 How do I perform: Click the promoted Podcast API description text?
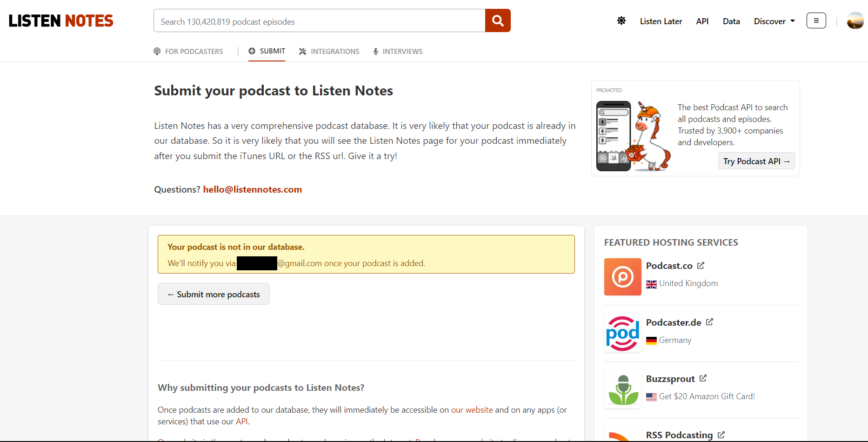pyautogui.click(x=733, y=125)
